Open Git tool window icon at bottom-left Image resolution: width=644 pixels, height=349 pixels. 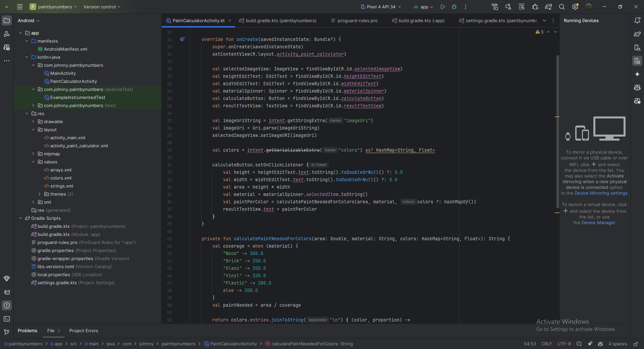point(7,332)
